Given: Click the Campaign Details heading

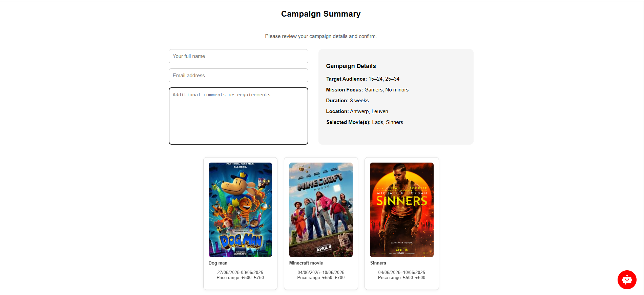Looking at the screenshot, I should 351,66.
